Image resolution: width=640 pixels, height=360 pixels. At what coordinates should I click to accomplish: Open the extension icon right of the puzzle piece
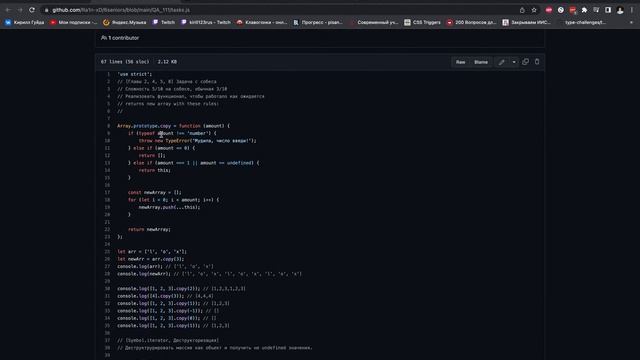(596, 10)
